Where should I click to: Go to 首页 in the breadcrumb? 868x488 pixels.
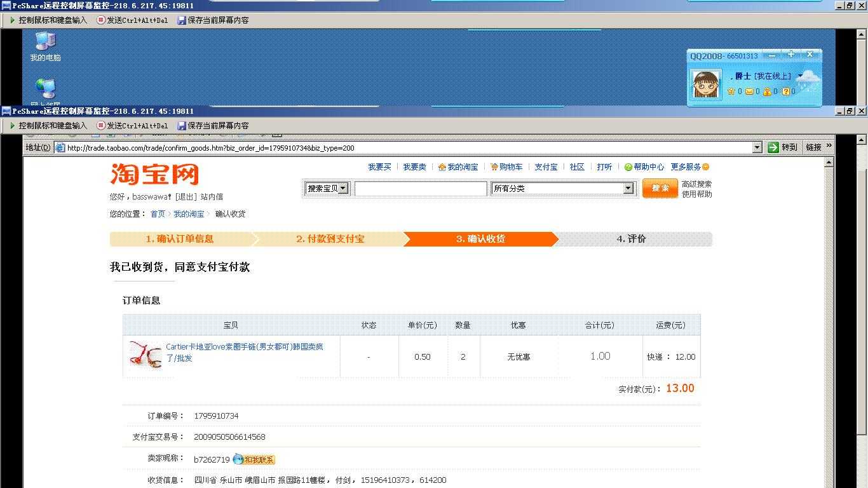tap(158, 214)
